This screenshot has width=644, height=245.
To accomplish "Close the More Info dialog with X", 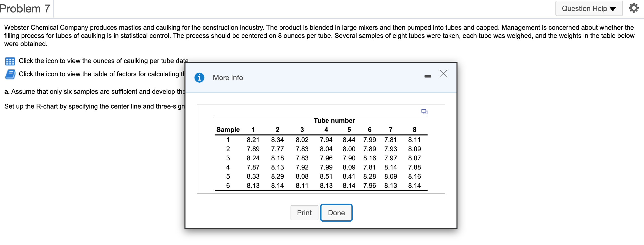I will pos(443,74).
